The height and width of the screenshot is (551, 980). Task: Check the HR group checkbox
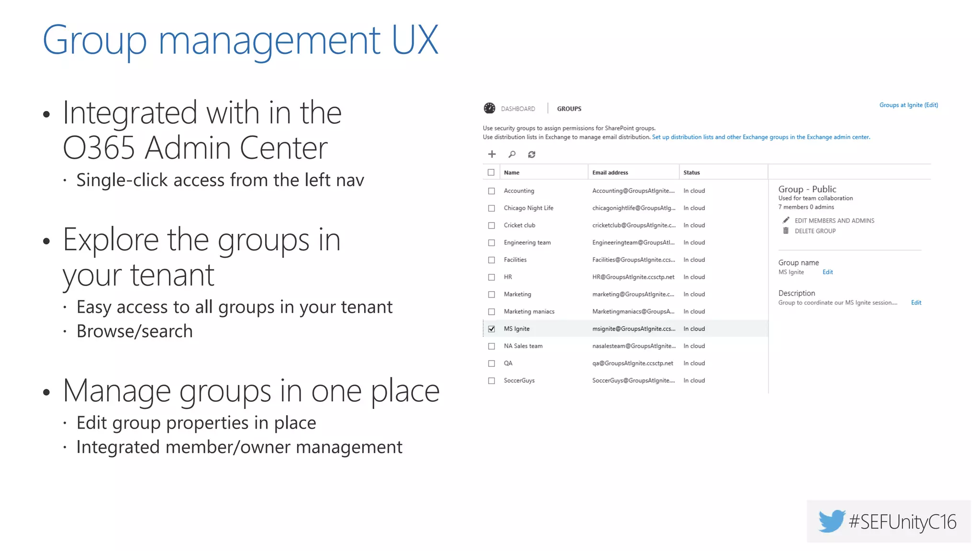coord(491,277)
